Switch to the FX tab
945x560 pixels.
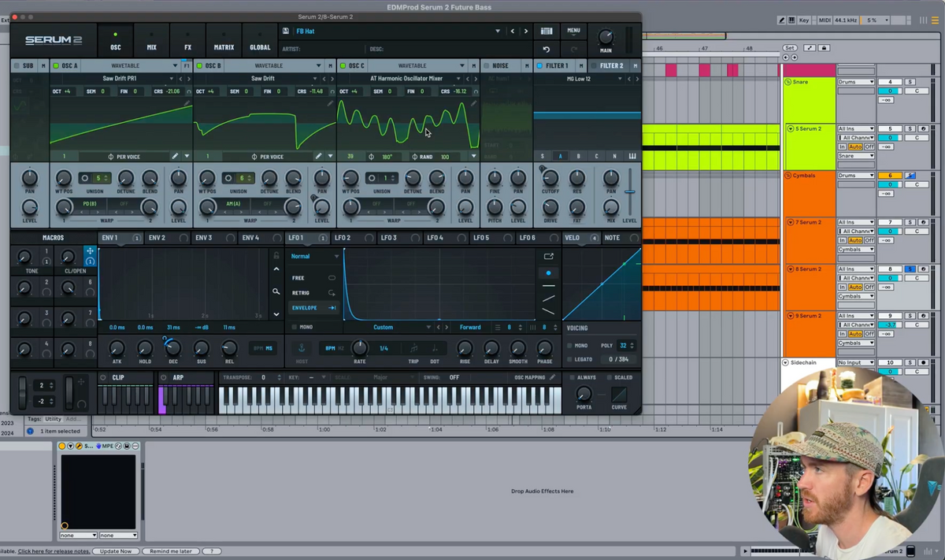tap(187, 42)
